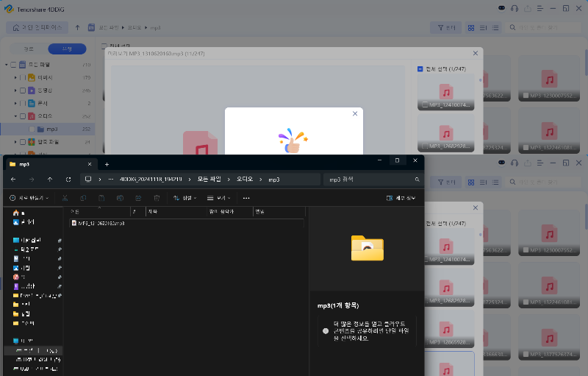Toggle 세부 정보 details pane button in Explorer
Screen dimensions: 588x376
click(401, 198)
